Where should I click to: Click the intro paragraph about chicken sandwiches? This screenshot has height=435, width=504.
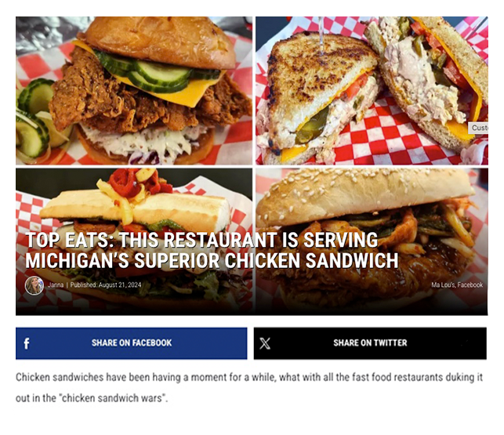[x=249, y=387]
